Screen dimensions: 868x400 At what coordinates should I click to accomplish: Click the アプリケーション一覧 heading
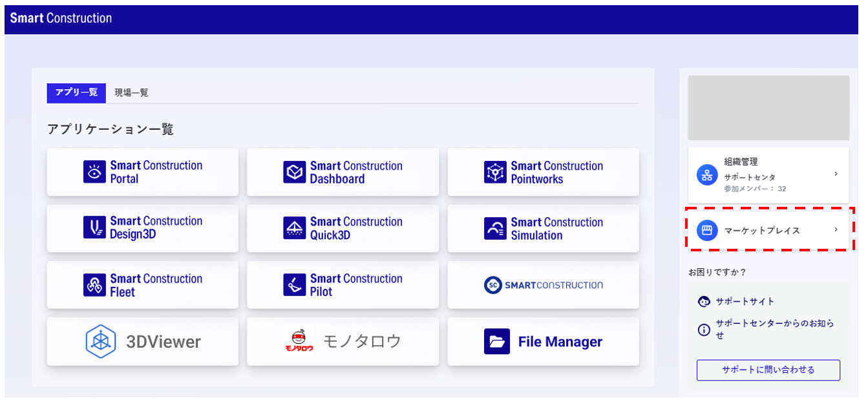click(111, 129)
